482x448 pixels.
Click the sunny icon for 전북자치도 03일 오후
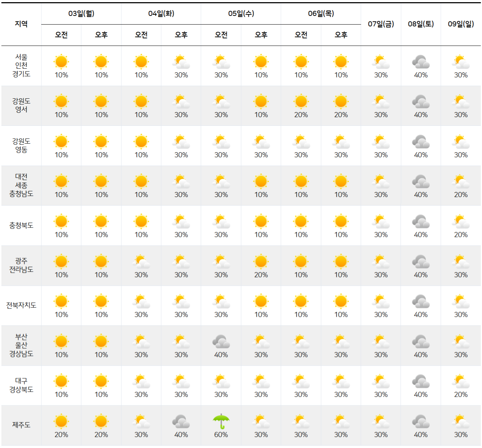[x=101, y=301]
